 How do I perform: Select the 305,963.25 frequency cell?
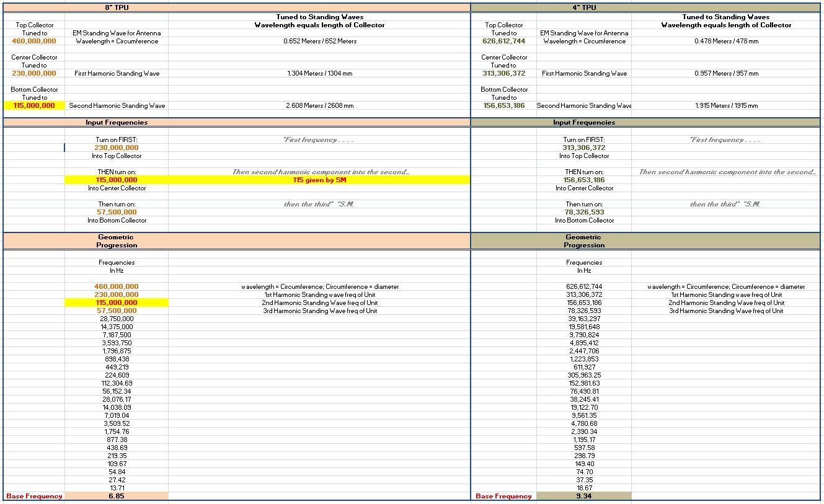coord(584,375)
